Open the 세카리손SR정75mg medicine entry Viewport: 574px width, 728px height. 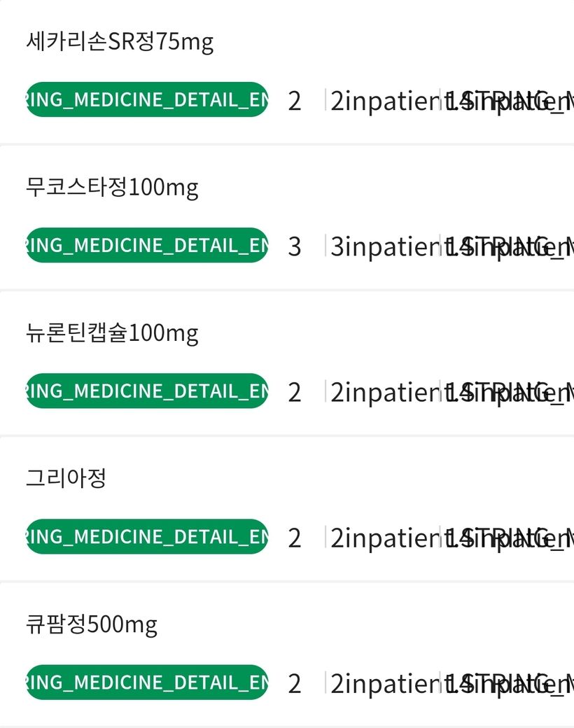click(x=119, y=42)
